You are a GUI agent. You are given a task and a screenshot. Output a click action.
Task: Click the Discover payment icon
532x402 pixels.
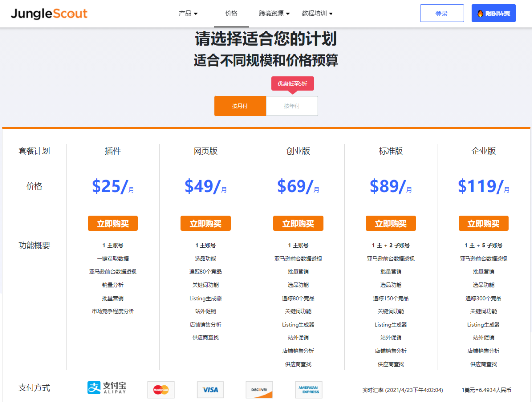pyautogui.click(x=259, y=389)
